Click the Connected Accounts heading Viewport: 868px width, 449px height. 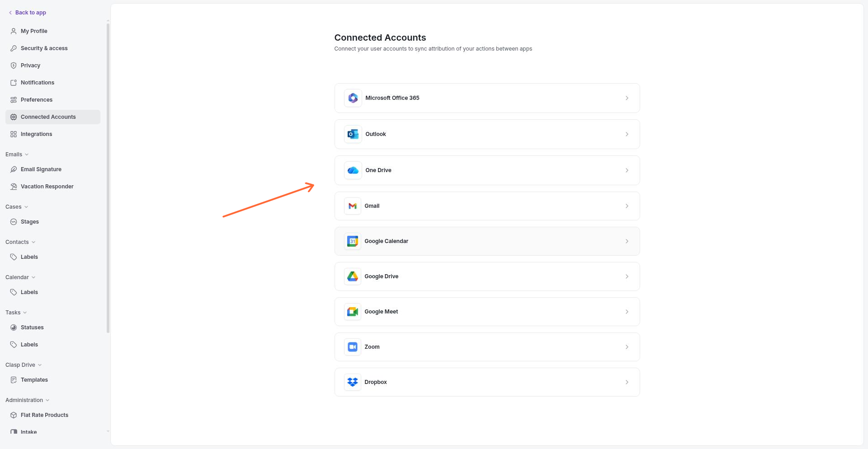(380, 37)
